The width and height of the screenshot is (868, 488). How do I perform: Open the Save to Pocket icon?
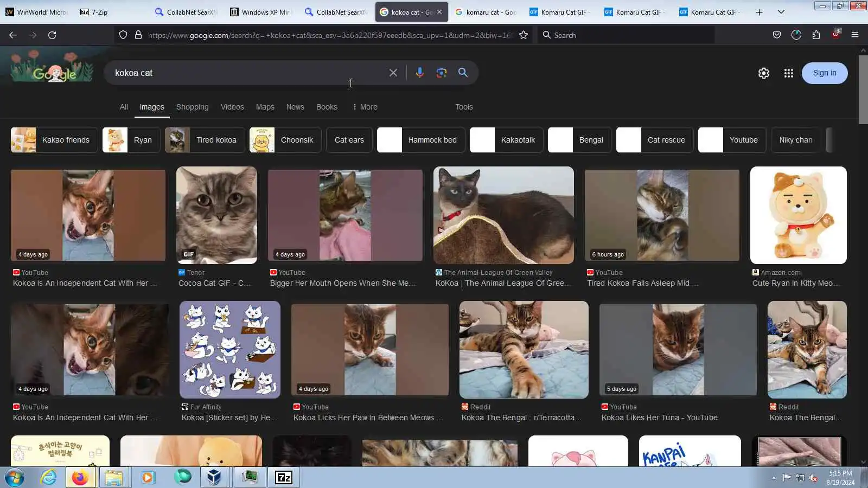[777, 35]
